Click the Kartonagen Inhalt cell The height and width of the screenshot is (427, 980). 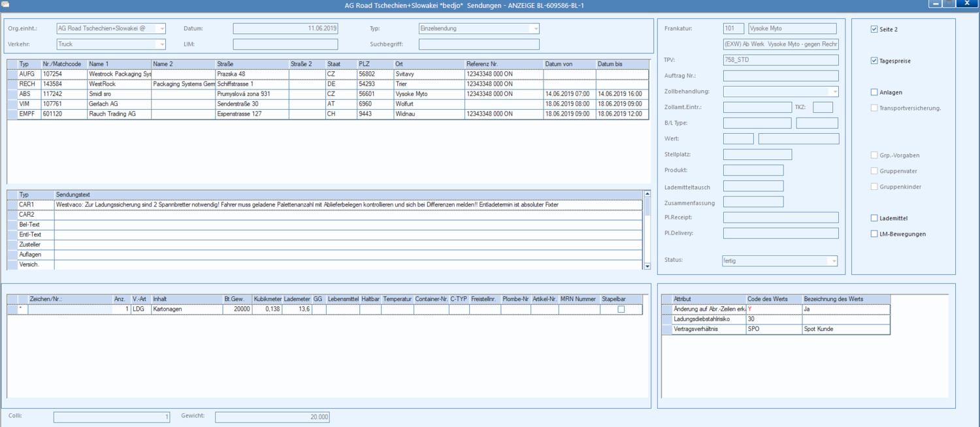pyautogui.click(x=187, y=309)
